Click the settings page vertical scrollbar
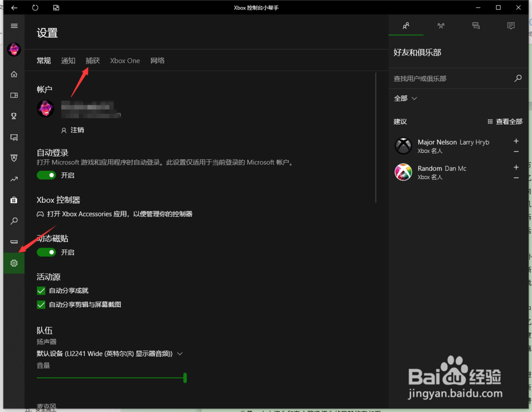532x412 pixels. [x=376, y=137]
